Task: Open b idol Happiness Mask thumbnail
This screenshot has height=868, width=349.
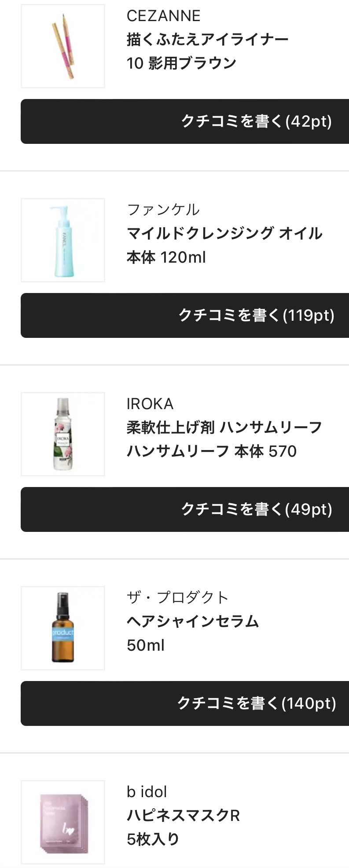Action: 63,822
